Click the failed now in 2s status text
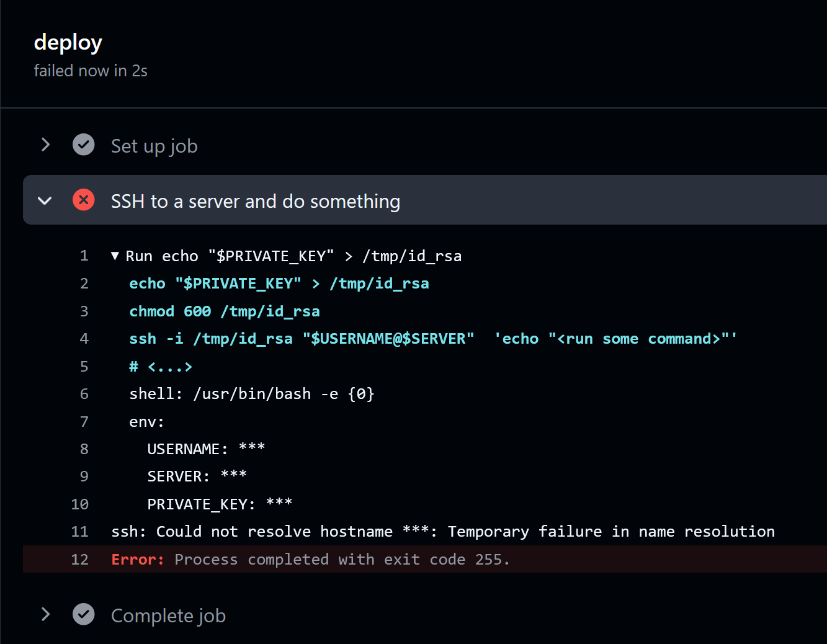 tap(91, 71)
